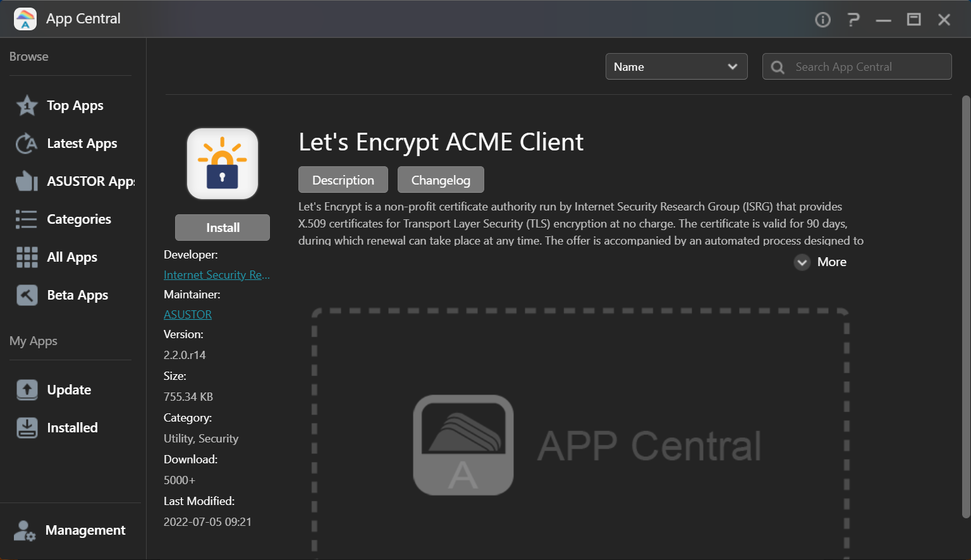Click the search magnifier icon
Viewport: 971px width, 560px height.
(778, 67)
